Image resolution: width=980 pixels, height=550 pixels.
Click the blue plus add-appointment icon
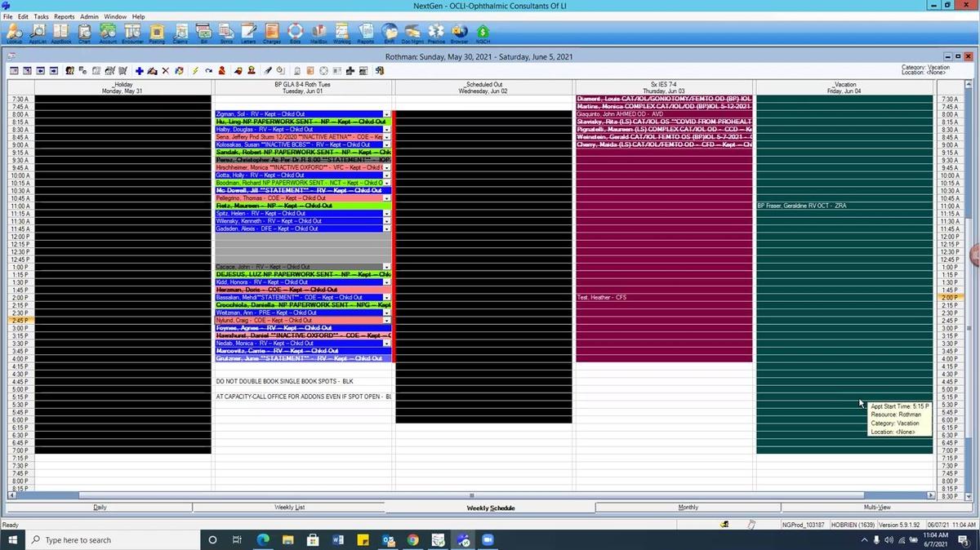click(x=138, y=70)
